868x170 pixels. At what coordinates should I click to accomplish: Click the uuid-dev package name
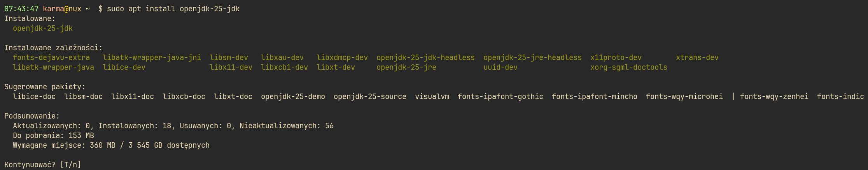[x=500, y=67]
